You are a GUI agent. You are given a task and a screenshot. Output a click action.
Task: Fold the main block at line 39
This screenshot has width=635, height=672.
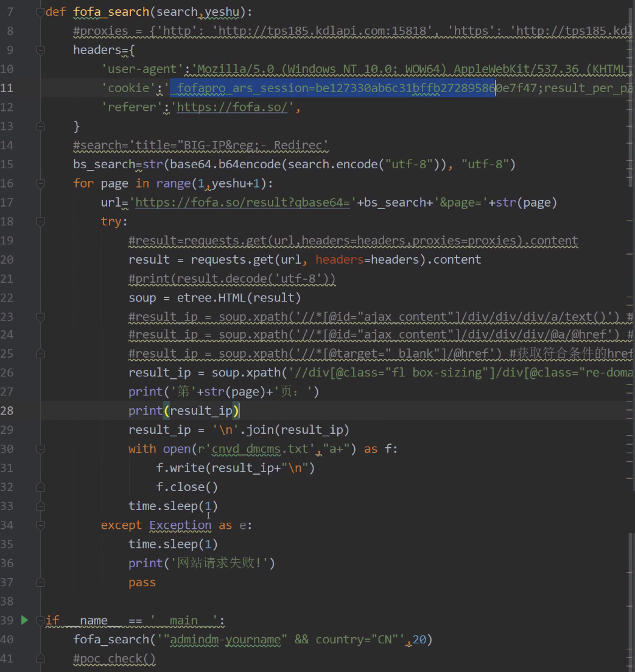tap(41, 621)
